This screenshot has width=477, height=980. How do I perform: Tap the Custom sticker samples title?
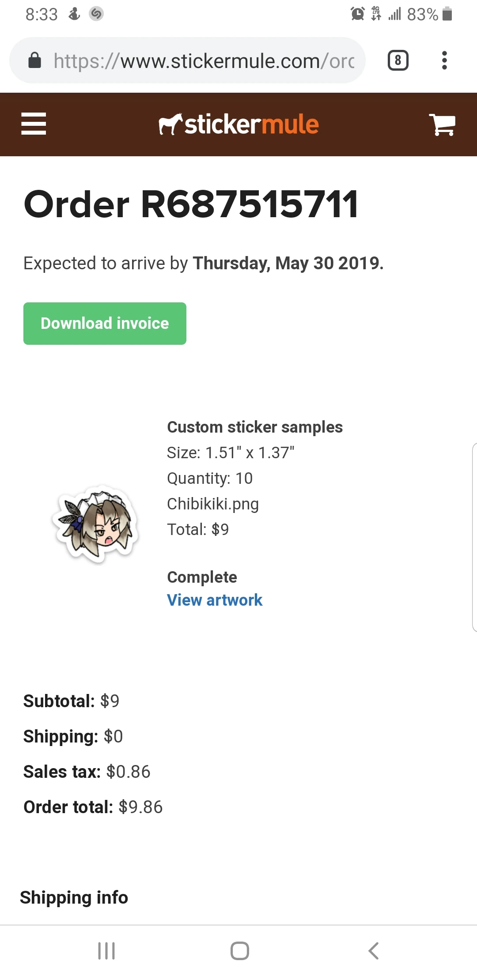[255, 427]
